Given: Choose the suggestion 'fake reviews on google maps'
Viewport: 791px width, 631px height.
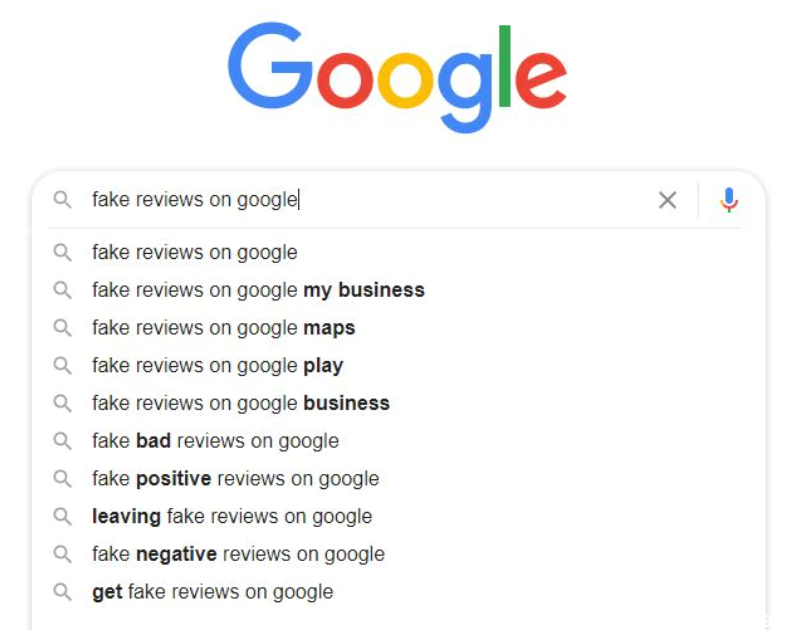Looking at the screenshot, I should pyautogui.click(x=399, y=328).
